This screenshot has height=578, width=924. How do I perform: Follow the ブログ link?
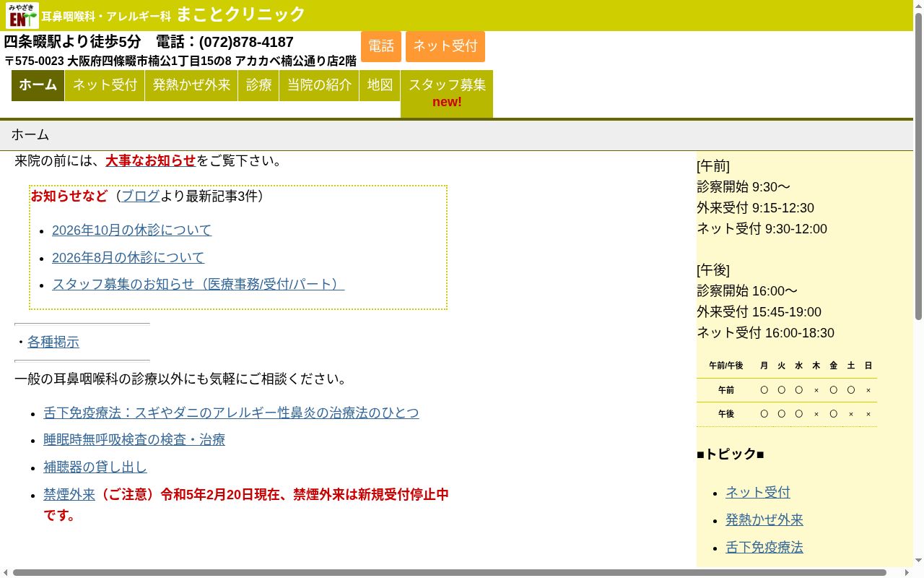tap(141, 196)
